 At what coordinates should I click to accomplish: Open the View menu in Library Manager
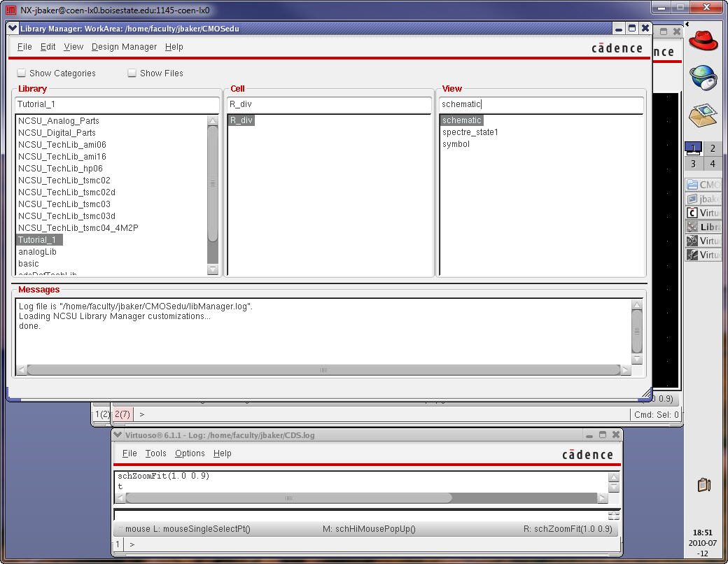coord(73,47)
